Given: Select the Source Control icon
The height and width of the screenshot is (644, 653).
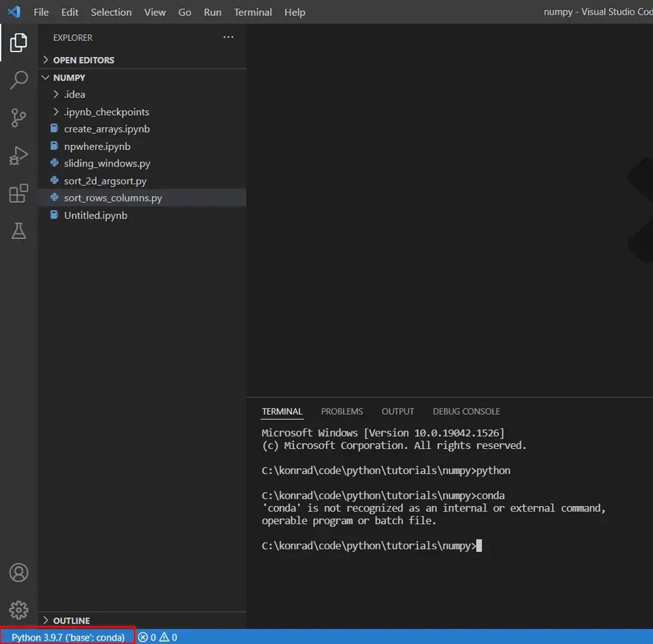Looking at the screenshot, I should tap(18, 118).
